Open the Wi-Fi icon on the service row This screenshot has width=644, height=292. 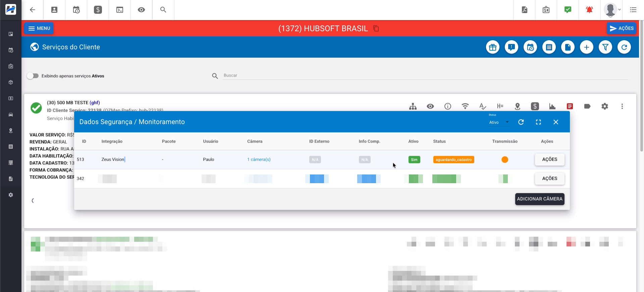(465, 106)
